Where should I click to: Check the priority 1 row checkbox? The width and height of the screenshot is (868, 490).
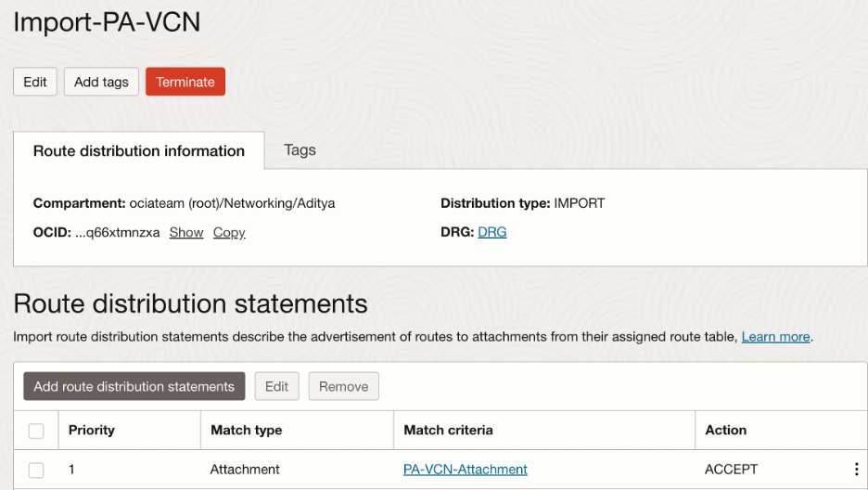[x=36, y=470]
